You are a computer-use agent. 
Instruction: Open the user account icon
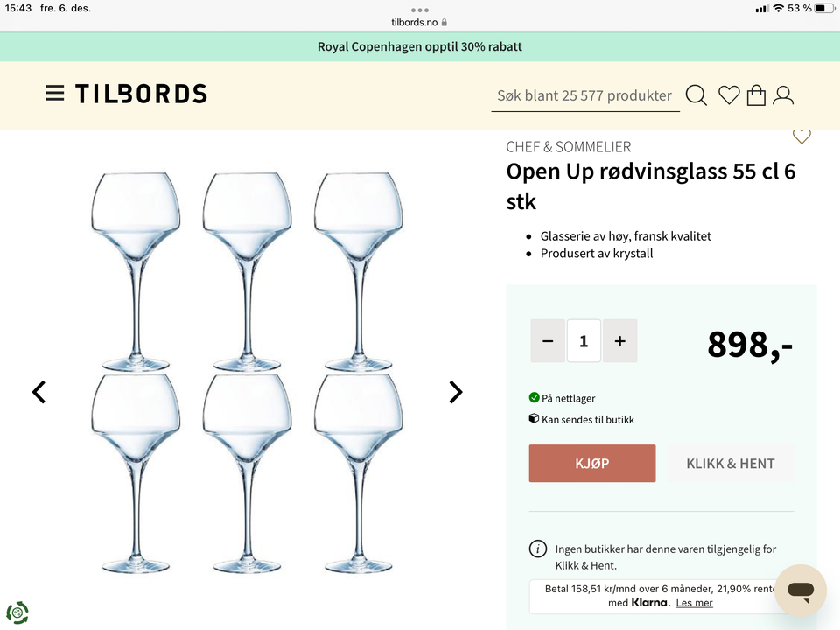[x=783, y=95]
